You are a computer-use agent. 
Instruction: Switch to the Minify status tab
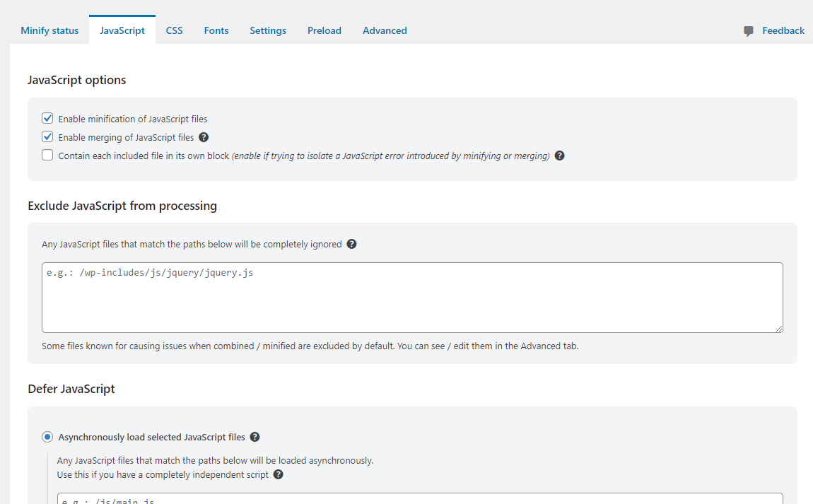(49, 30)
